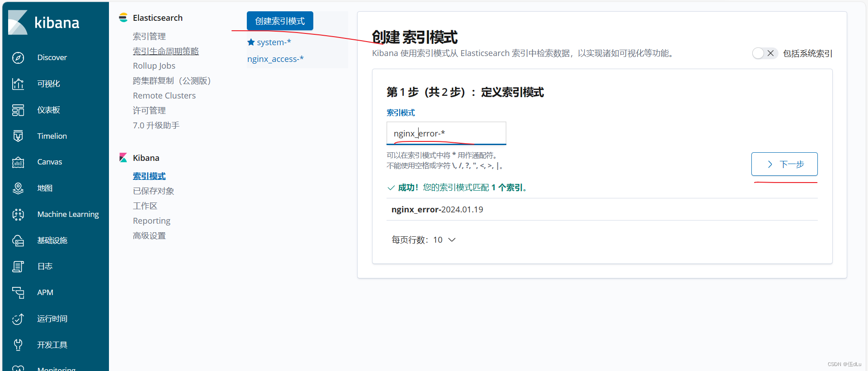Go to Discover in the sidebar
Image resolution: width=868 pixels, height=371 pixels.
(52, 57)
